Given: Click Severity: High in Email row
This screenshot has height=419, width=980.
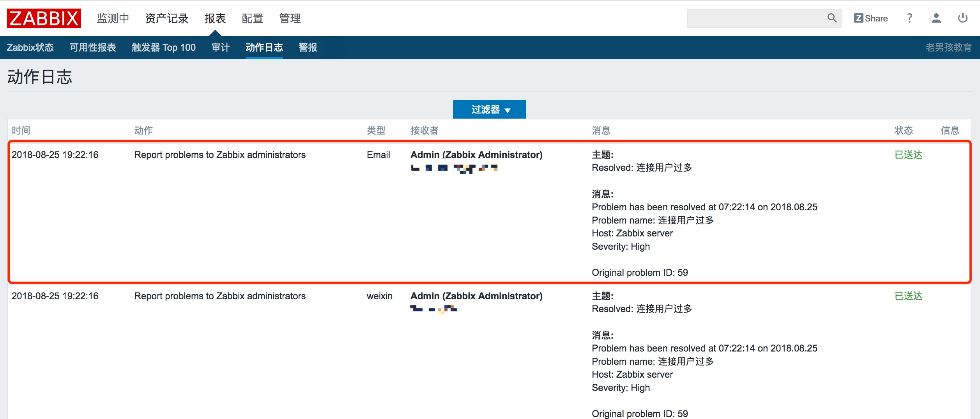Looking at the screenshot, I should click(621, 247).
